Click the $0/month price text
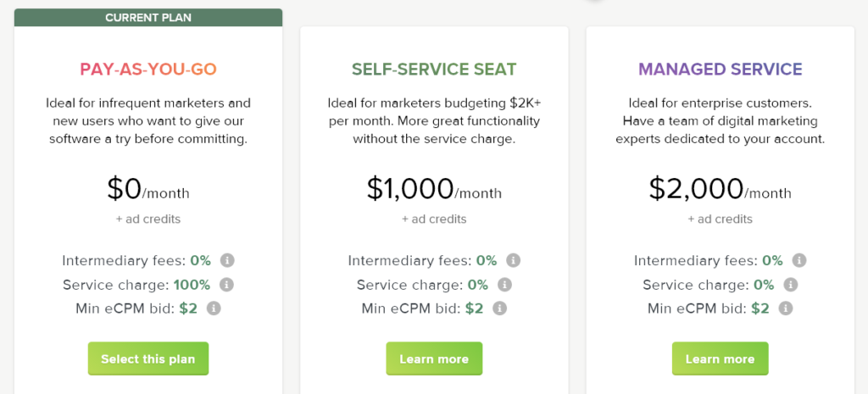This screenshot has height=394, width=868. pos(148,189)
